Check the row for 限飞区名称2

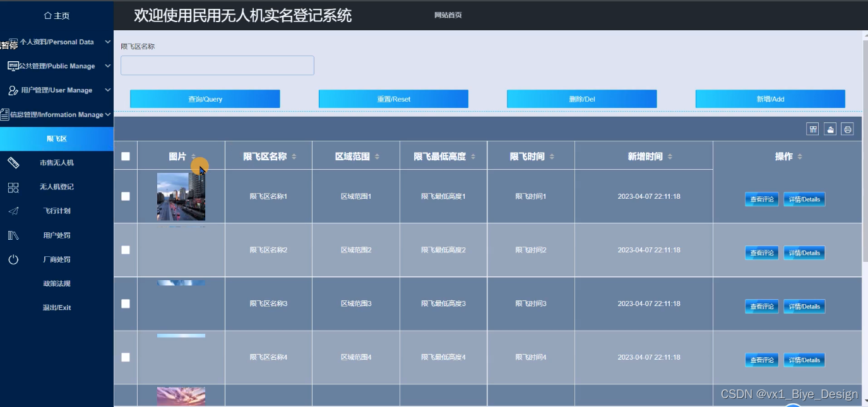(x=126, y=250)
